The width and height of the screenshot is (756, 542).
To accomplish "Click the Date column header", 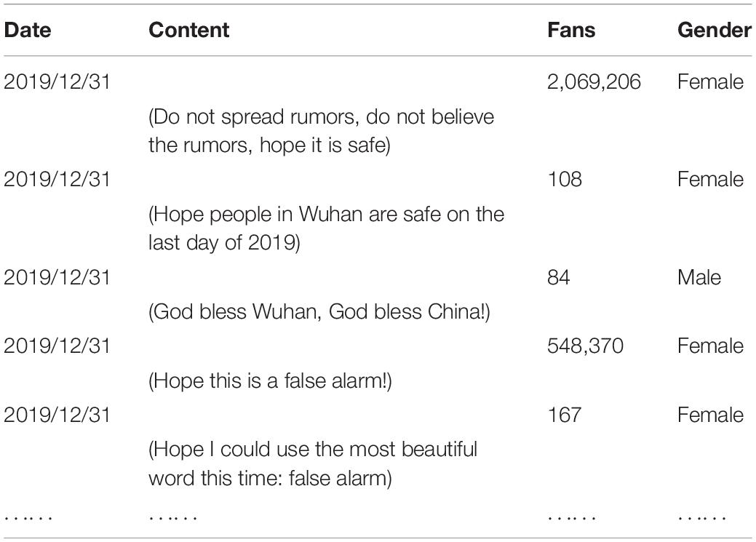I will 28,30.
